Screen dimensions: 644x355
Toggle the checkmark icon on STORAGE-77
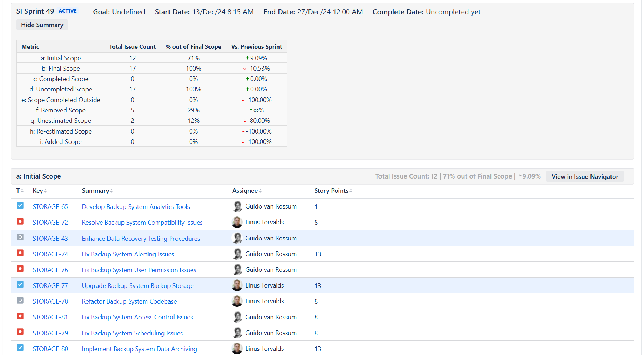tap(20, 284)
